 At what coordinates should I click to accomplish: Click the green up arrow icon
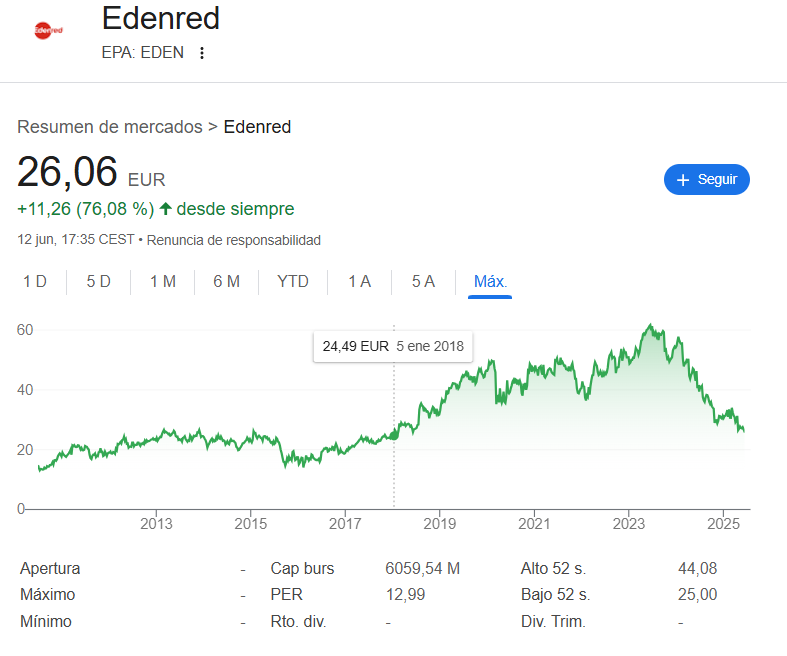coord(166,209)
